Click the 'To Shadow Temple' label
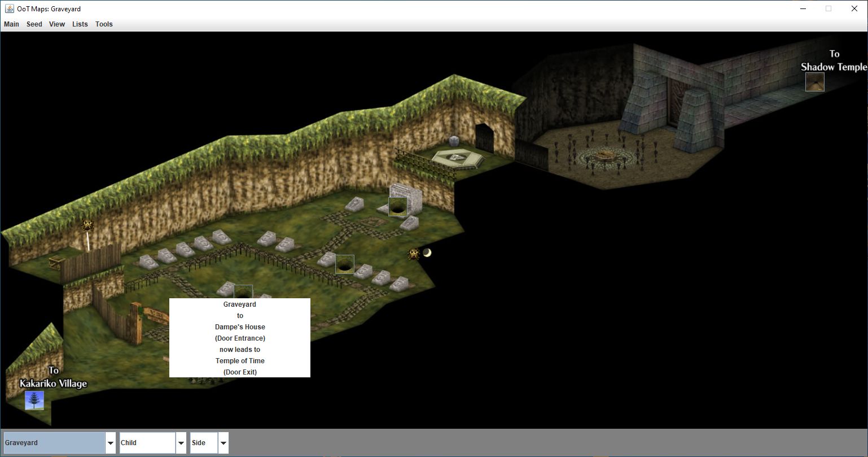This screenshot has width=868, height=457. click(834, 60)
